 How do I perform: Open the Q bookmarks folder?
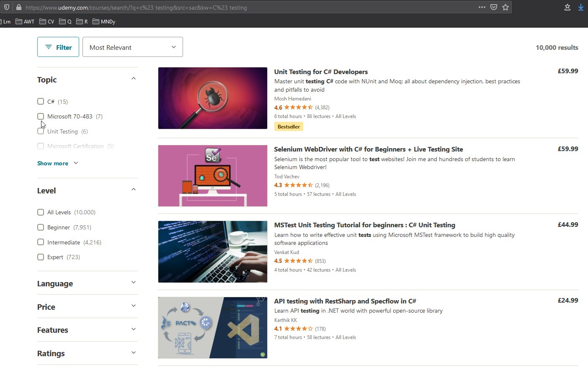[x=65, y=21]
